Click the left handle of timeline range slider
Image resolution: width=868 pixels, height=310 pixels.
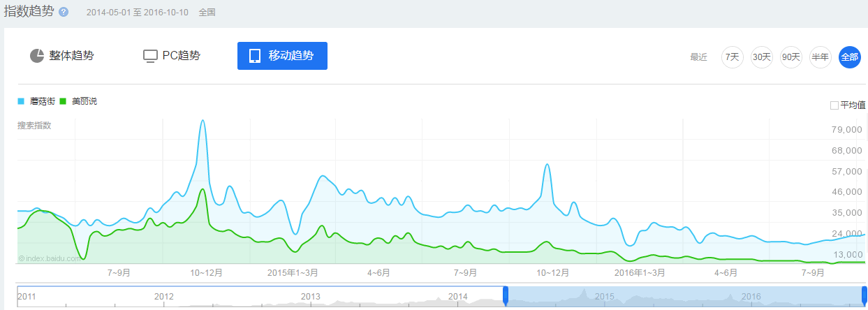506,295
